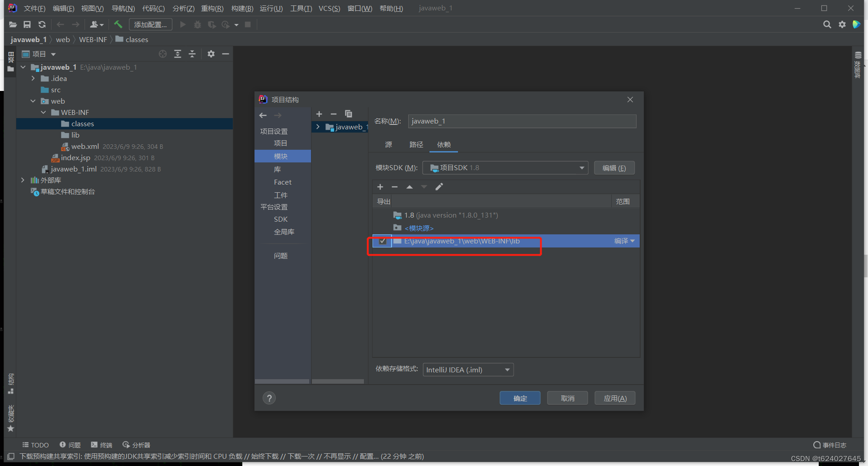Open 依赖存储格式 IntelliJ IDEA (.iml) dropdown

(x=468, y=370)
